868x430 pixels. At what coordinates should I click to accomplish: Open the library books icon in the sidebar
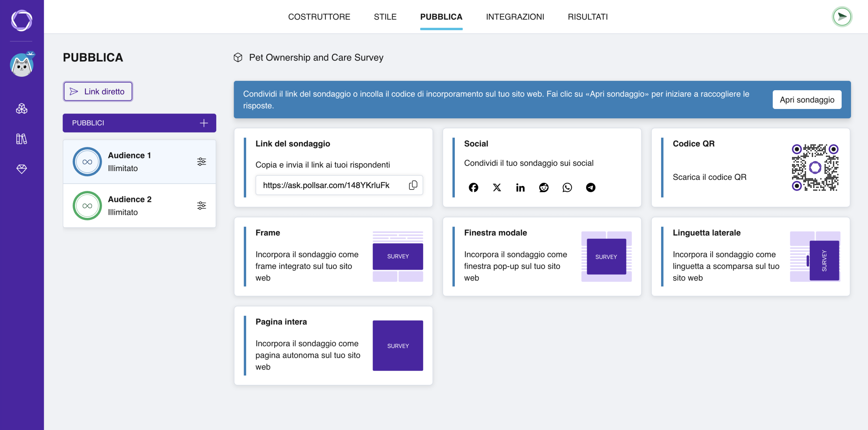(22, 139)
